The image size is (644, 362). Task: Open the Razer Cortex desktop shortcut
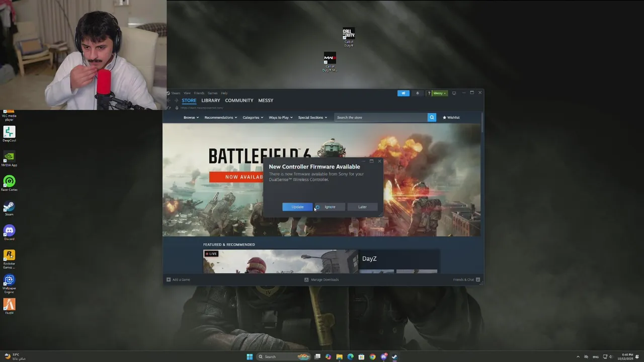coord(9,183)
